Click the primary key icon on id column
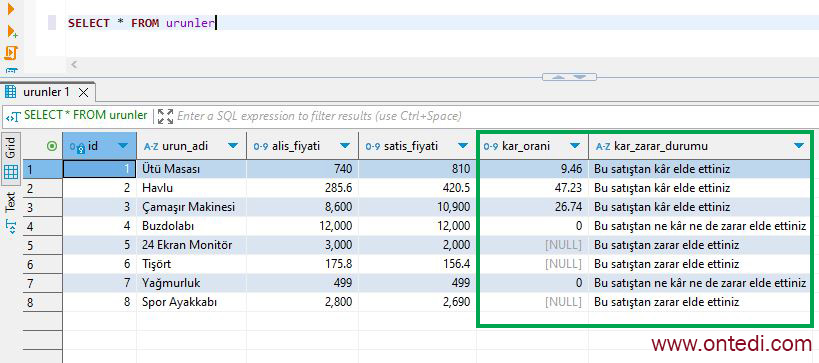Image resolution: width=819 pixels, height=363 pixels. 77,147
